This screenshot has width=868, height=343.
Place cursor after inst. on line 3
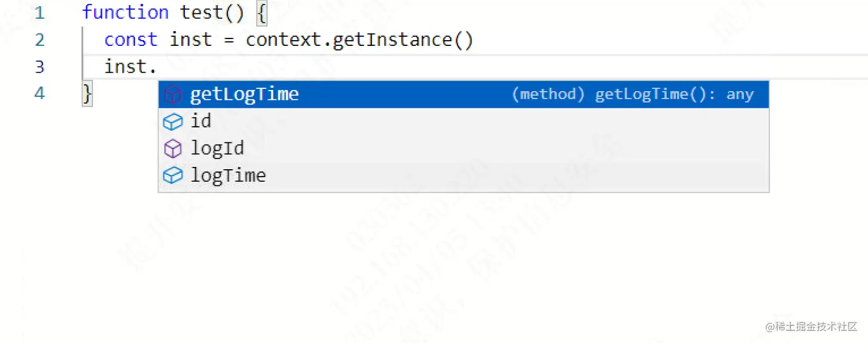coord(157,67)
